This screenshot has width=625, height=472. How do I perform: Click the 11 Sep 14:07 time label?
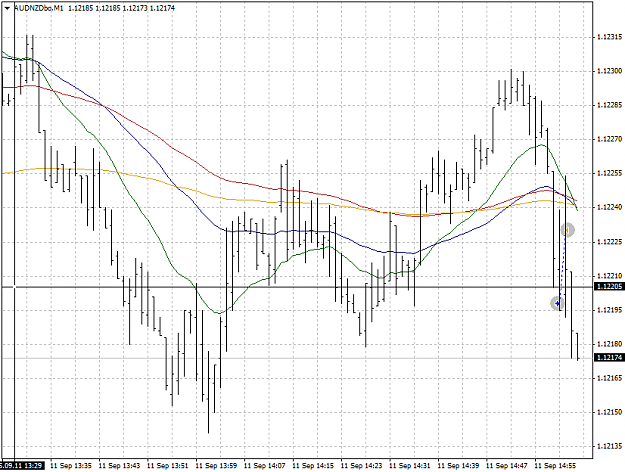[265, 465]
